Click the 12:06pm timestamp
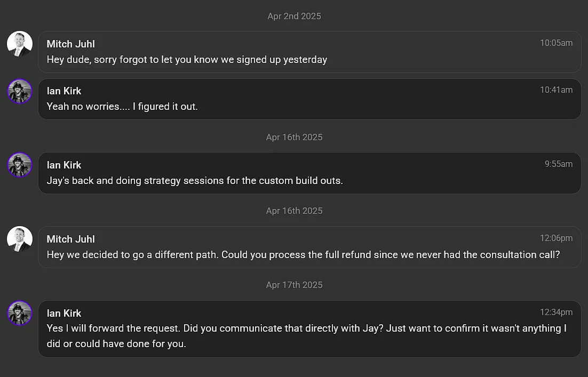The image size is (588, 377). click(556, 238)
